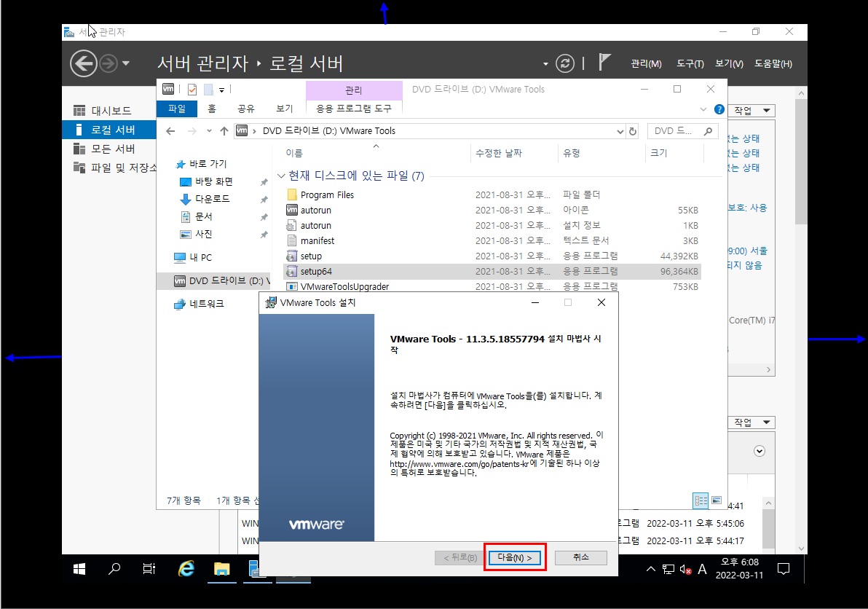
Task: Select the autorun setup information file (1KB)
Action: point(492,225)
